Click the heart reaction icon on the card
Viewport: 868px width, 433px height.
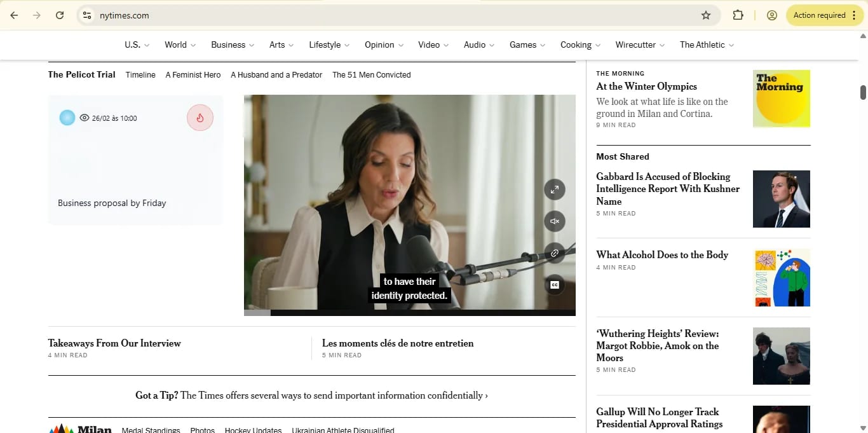pyautogui.click(x=200, y=118)
